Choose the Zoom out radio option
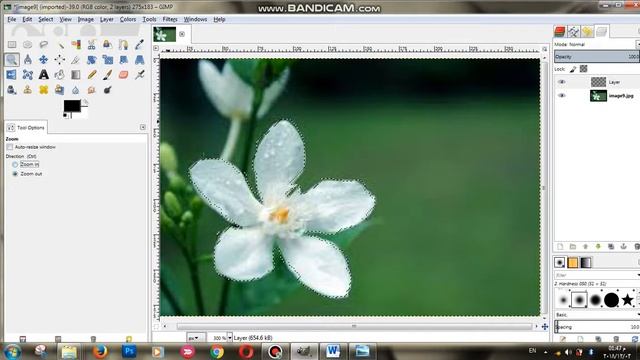Image resolution: width=640 pixels, height=360 pixels. (x=15, y=174)
